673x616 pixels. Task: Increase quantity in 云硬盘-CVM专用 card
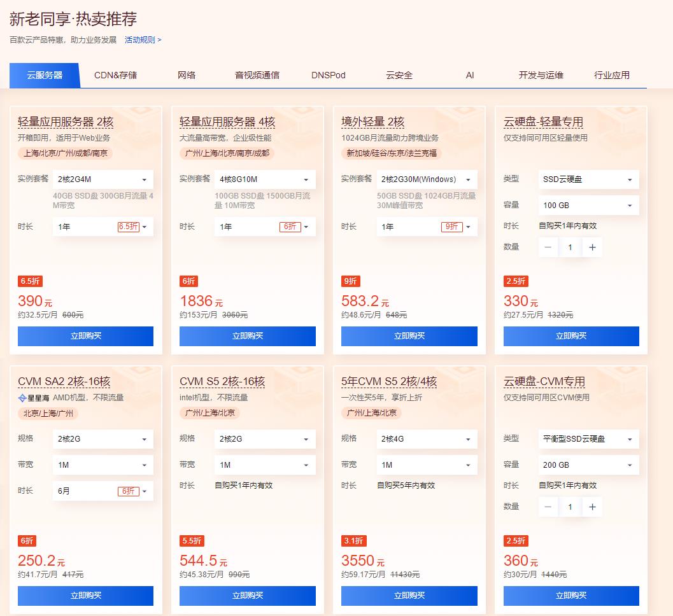tap(592, 507)
